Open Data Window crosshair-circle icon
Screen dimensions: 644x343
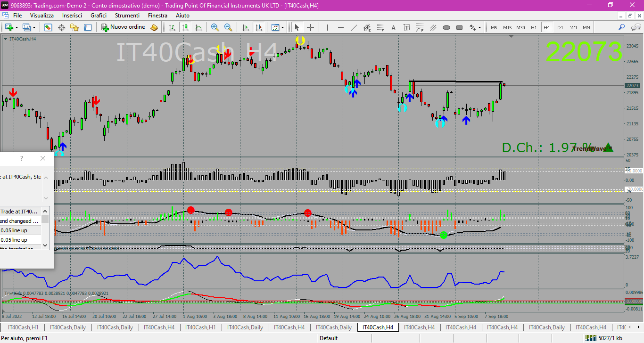pos(61,27)
